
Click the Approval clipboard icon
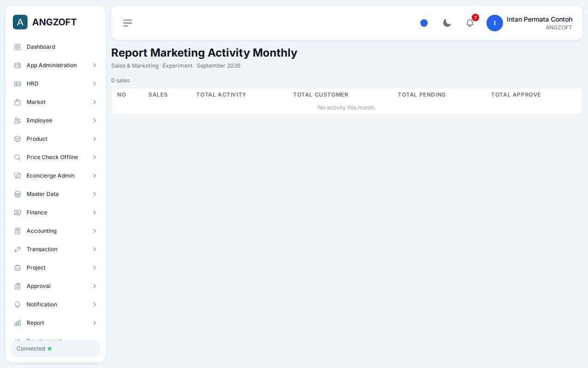17,286
